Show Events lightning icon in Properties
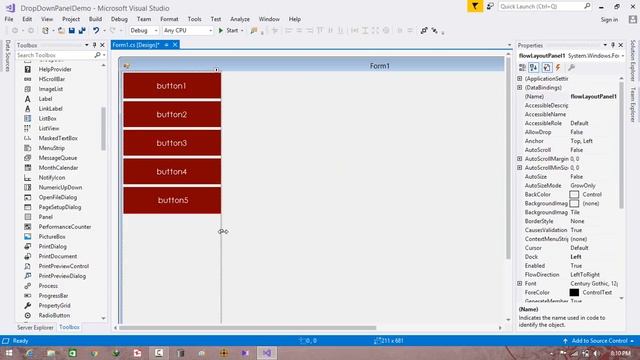Viewport: 640px width, 360px height. [x=558, y=68]
